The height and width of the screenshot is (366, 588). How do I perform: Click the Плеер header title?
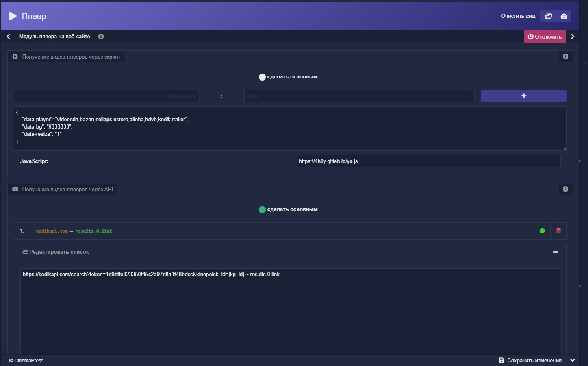[x=34, y=16]
